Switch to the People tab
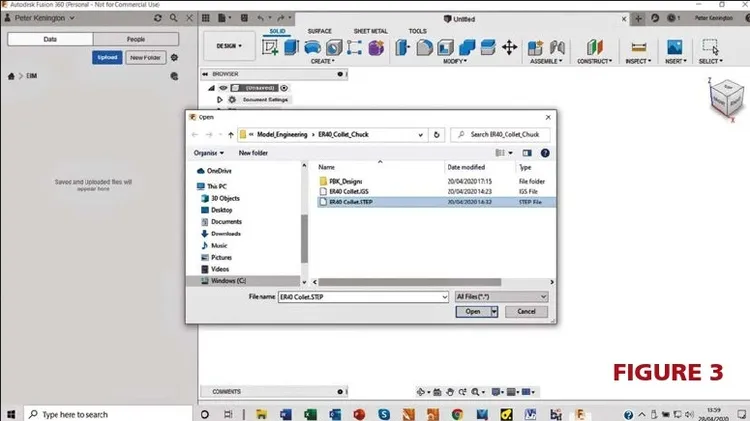 [136, 39]
